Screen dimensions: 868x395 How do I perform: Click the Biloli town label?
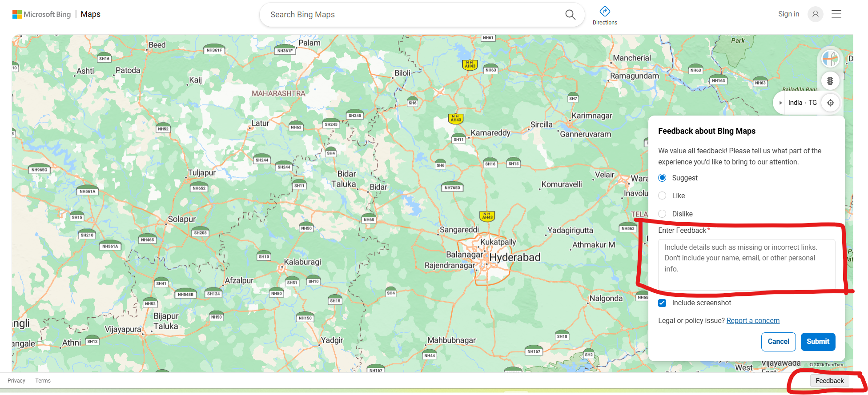[x=402, y=73]
